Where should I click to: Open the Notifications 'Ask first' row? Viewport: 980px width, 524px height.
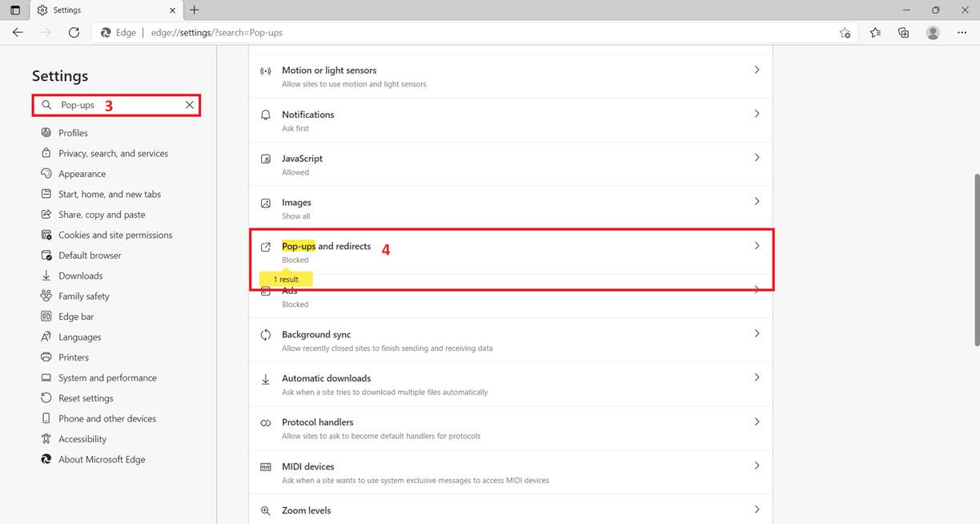[511, 121]
